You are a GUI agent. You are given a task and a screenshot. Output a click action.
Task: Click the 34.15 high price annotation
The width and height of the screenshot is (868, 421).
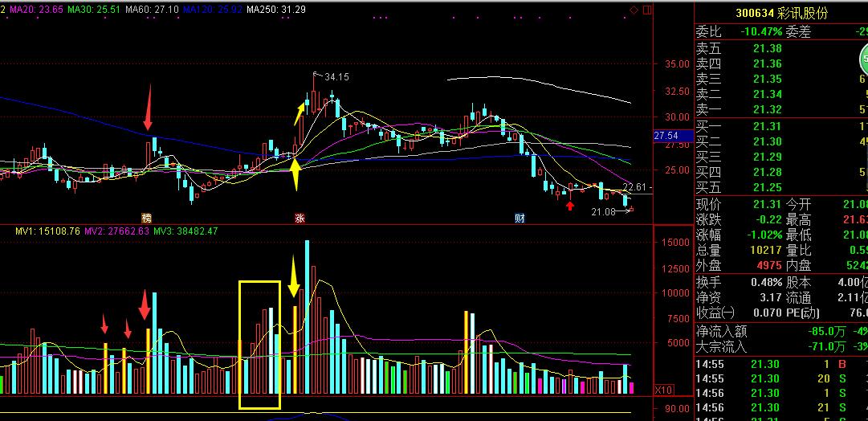336,77
